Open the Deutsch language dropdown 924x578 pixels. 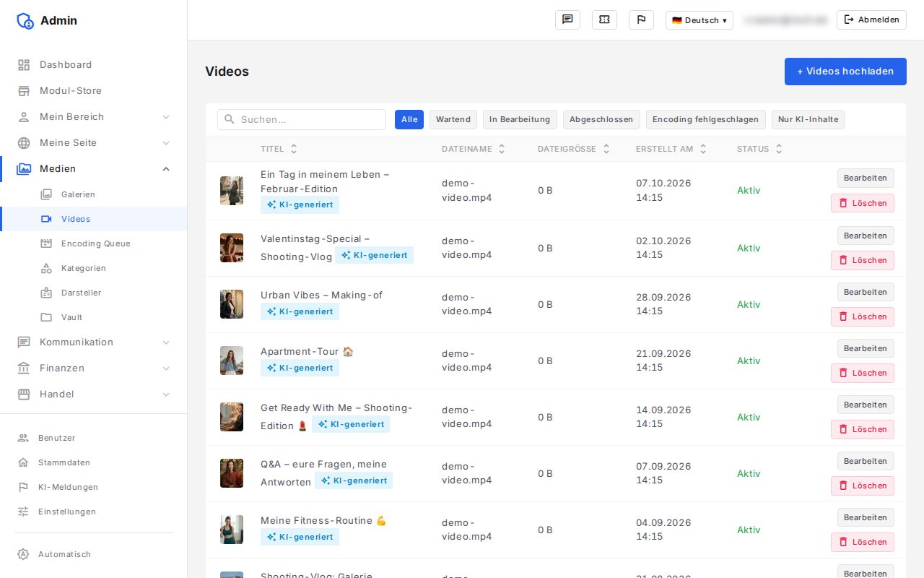(699, 20)
